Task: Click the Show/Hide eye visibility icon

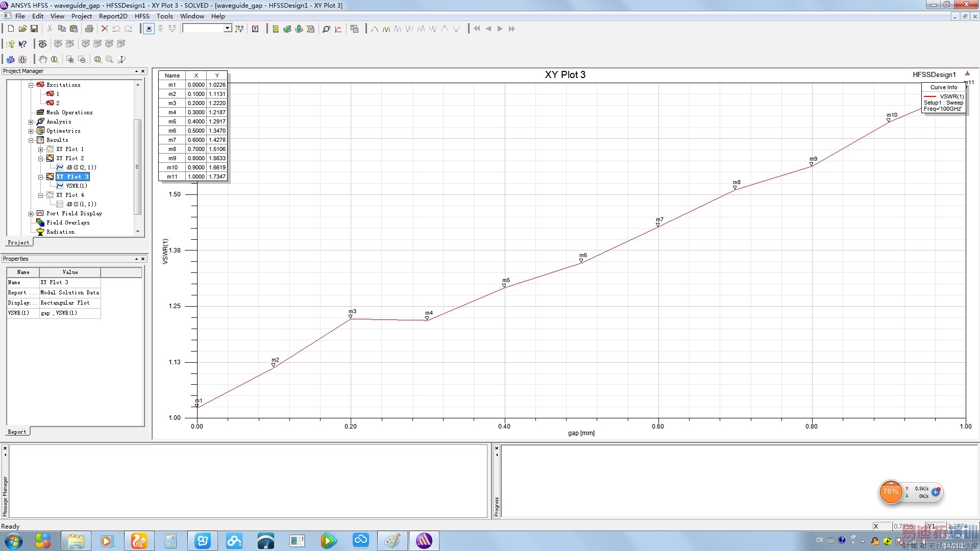Action: [x=43, y=44]
